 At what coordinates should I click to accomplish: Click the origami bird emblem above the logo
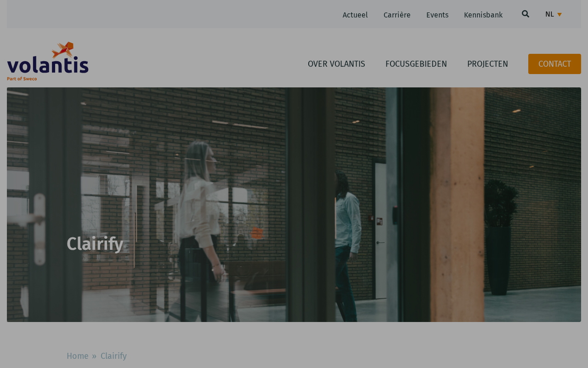pos(63,50)
